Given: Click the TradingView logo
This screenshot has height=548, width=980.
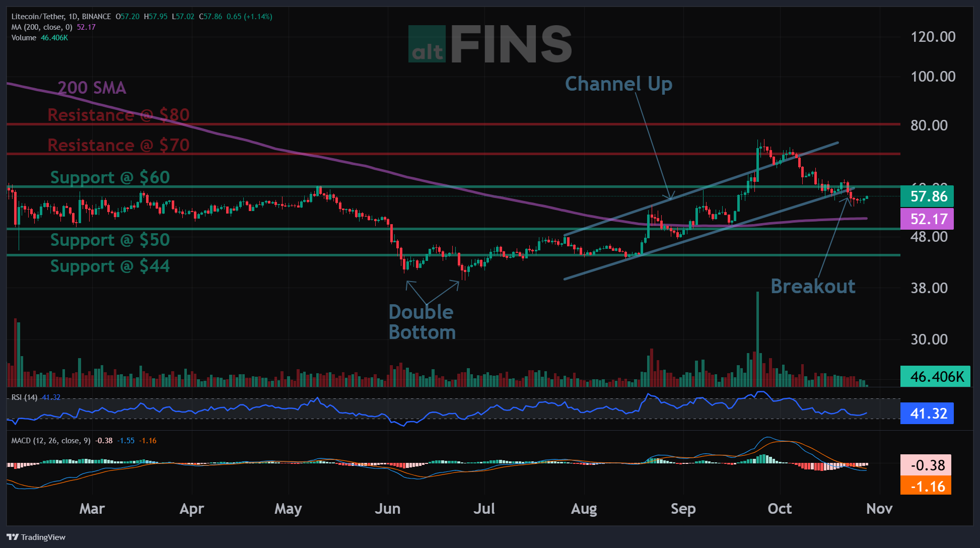Looking at the screenshot, I should pyautogui.click(x=36, y=537).
